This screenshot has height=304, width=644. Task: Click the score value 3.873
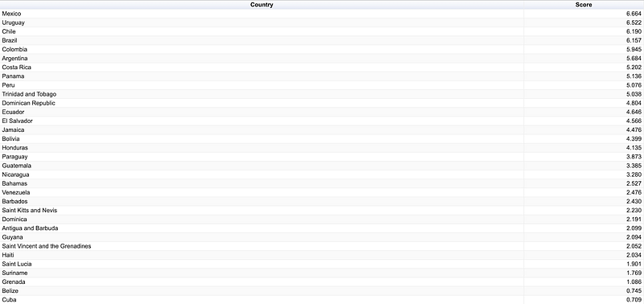(x=634, y=157)
